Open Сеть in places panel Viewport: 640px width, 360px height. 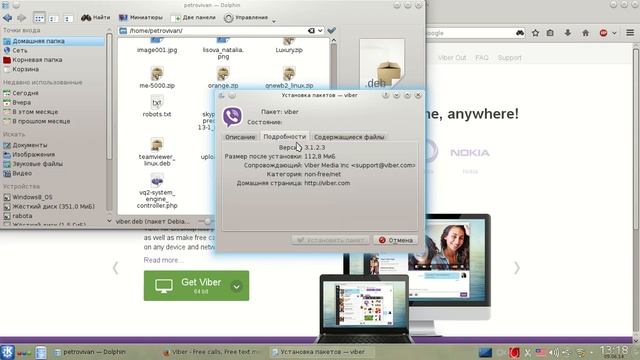(16, 50)
